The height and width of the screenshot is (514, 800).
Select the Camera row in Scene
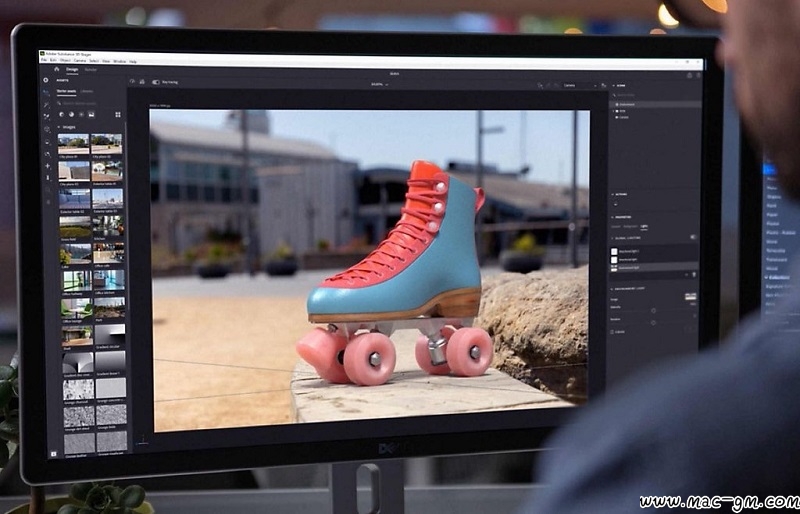point(656,117)
